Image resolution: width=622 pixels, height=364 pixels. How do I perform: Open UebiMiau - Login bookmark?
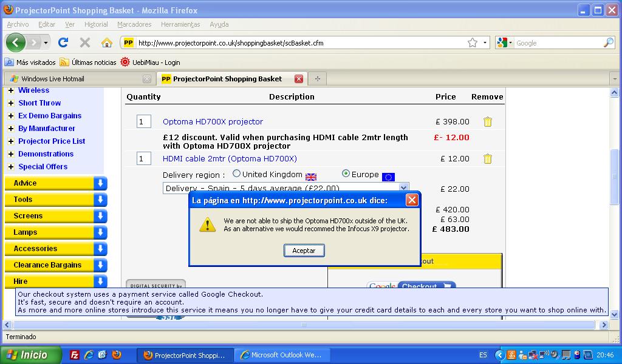(150, 62)
